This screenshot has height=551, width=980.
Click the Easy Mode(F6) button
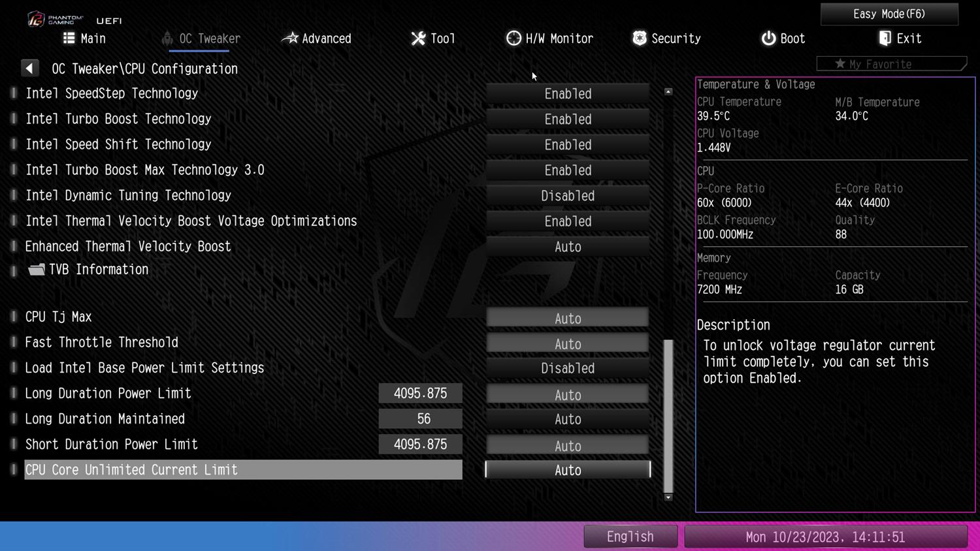tap(889, 14)
